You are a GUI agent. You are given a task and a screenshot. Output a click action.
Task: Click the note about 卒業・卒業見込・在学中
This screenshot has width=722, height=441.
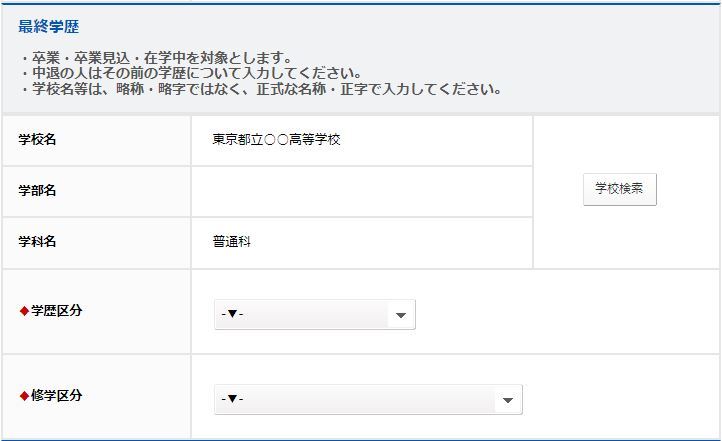tap(155, 58)
